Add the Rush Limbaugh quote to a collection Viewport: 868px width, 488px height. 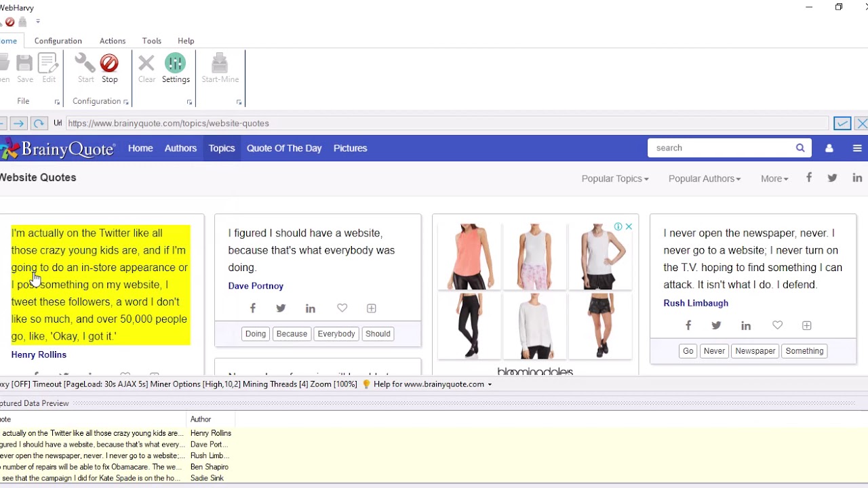(806, 326)
